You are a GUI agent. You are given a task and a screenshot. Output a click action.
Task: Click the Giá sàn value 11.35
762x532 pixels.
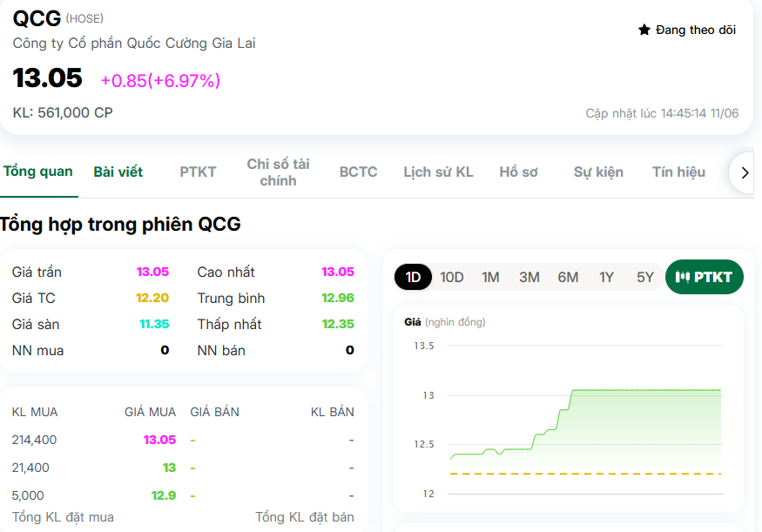click(154, 324)
